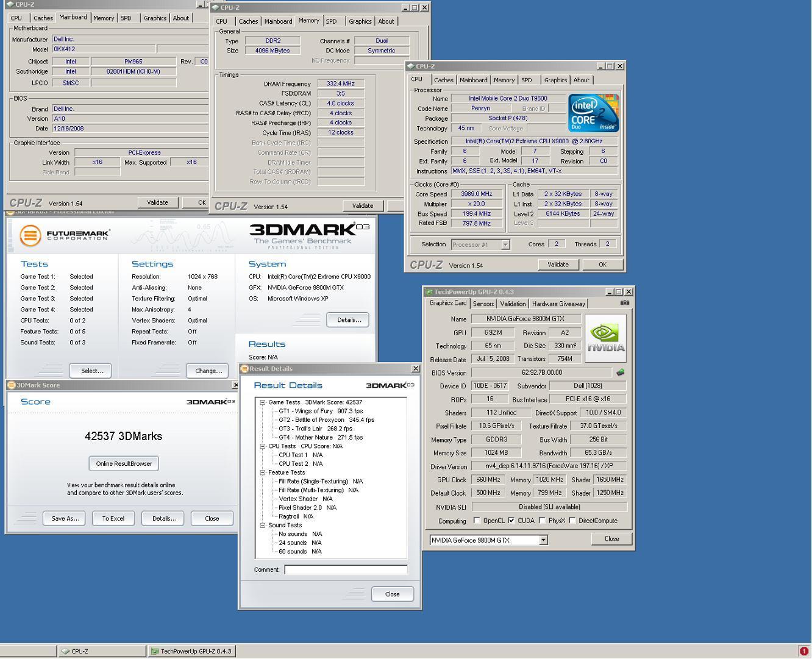Click Details button in 3DMark Score window
Image resolution: width=812 pixels, height=659 pixels.
tap(163, 518)
